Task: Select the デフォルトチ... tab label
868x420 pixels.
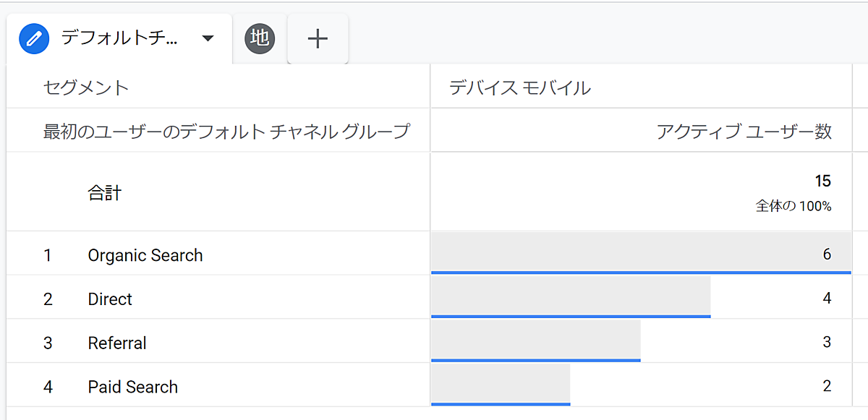Action: [119, 38]
